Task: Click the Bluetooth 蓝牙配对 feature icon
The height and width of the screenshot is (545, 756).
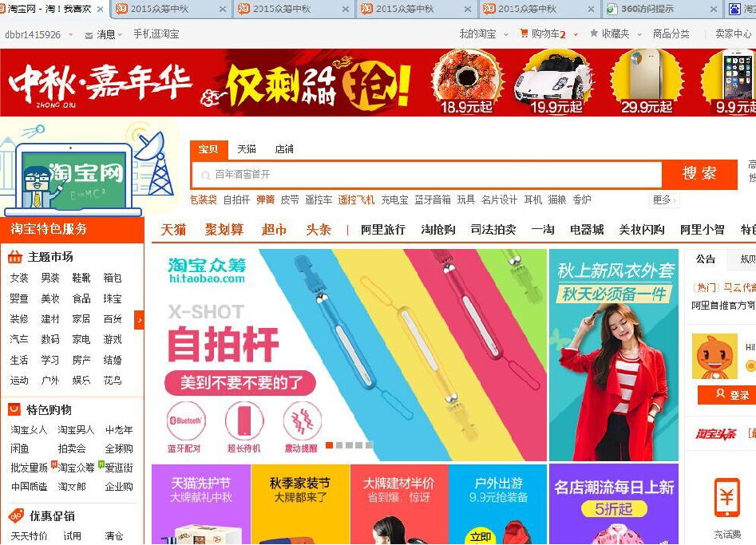Action: [x=186, y=421]
